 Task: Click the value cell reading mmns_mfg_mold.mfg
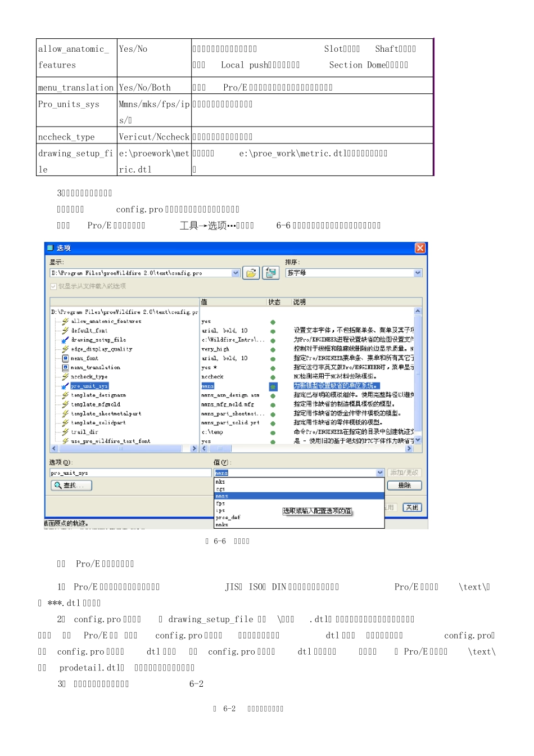[228, 404]
